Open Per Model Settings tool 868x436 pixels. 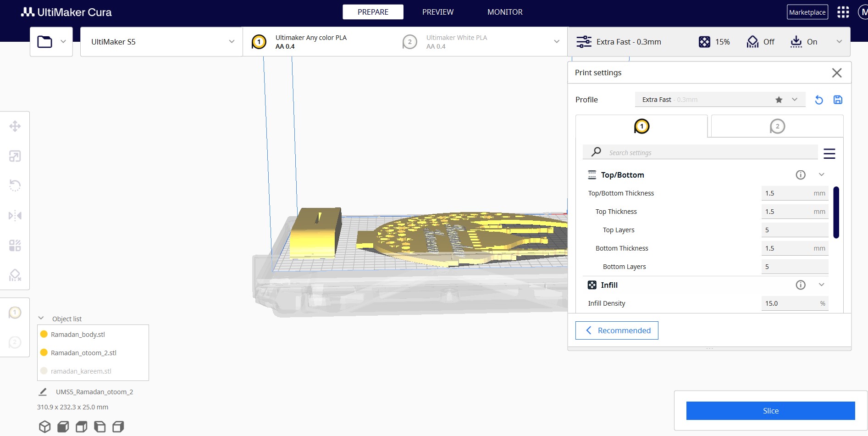(x=15, y=245)
